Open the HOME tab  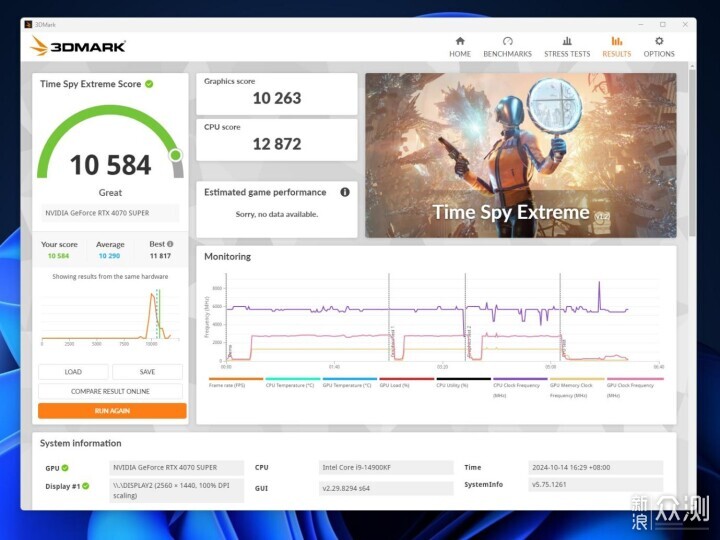coord(460,47)
